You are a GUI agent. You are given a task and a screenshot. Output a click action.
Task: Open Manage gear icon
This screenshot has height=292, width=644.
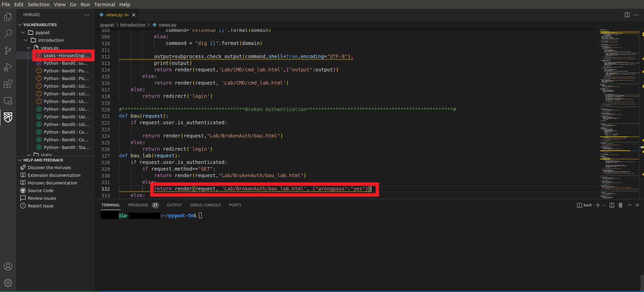(8, 283)
